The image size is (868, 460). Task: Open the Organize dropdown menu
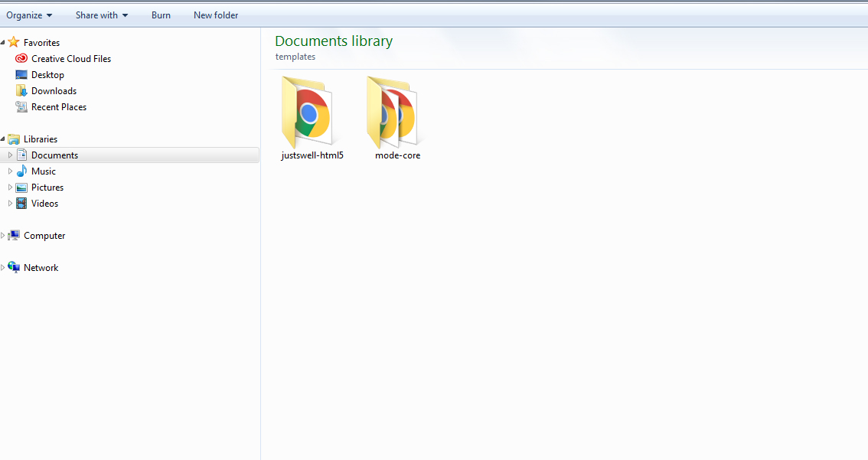(29, 15)
